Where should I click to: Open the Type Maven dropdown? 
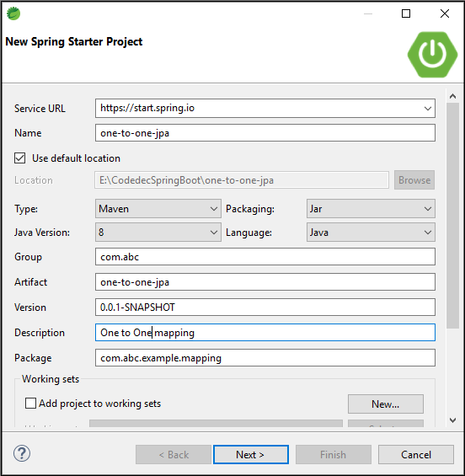pos(158,209)
